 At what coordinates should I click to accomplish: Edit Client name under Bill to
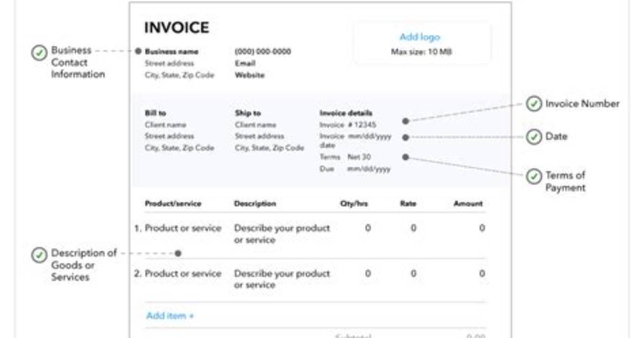[165, 124]
